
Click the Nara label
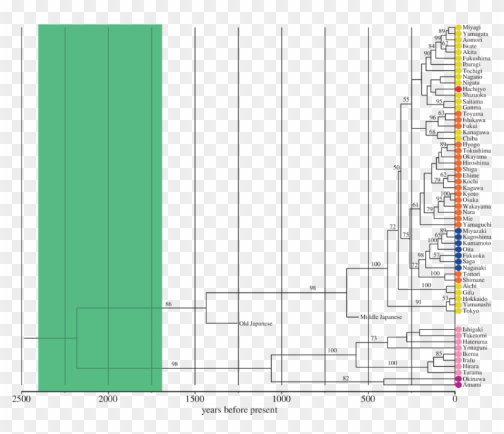[469, 212]
